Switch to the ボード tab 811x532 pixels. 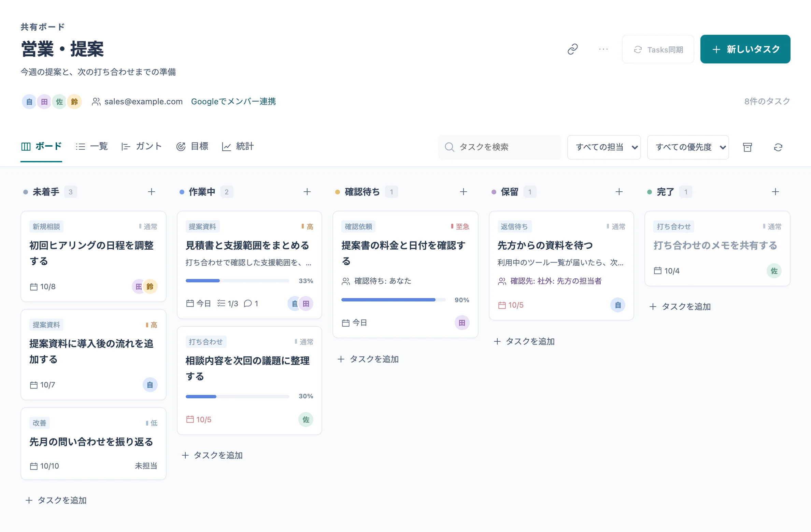[41, 147]
